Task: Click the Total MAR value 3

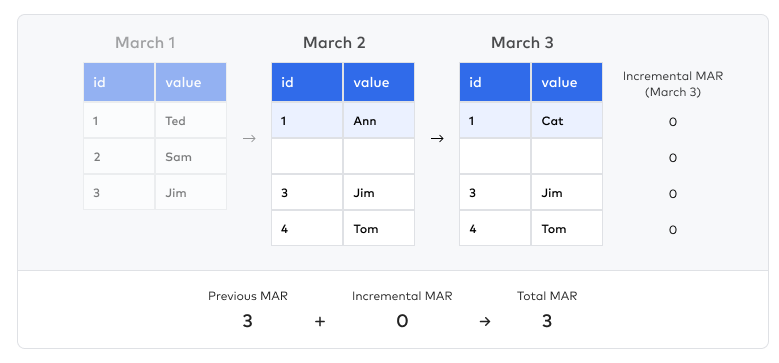Action: tap(547, 322)
